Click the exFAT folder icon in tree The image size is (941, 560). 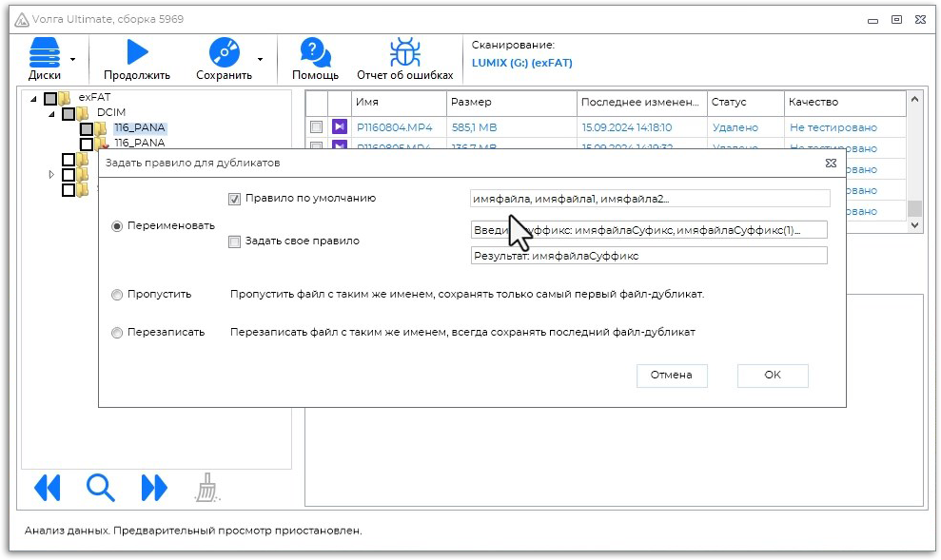65,98
